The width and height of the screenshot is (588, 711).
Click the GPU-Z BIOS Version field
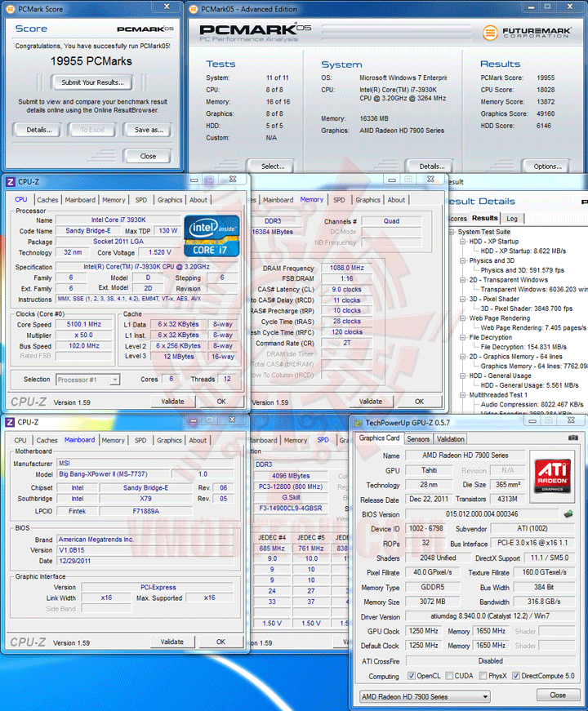coord(482,514)
